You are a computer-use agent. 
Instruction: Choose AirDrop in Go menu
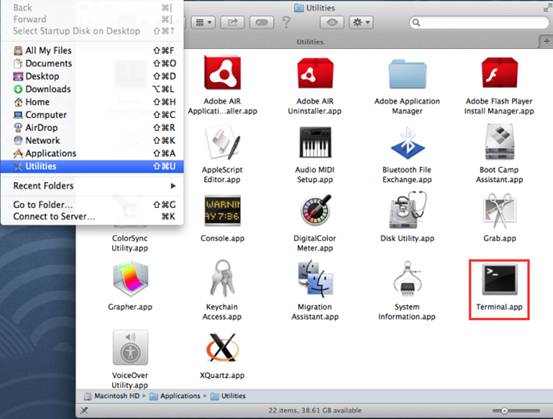[92, 128]
